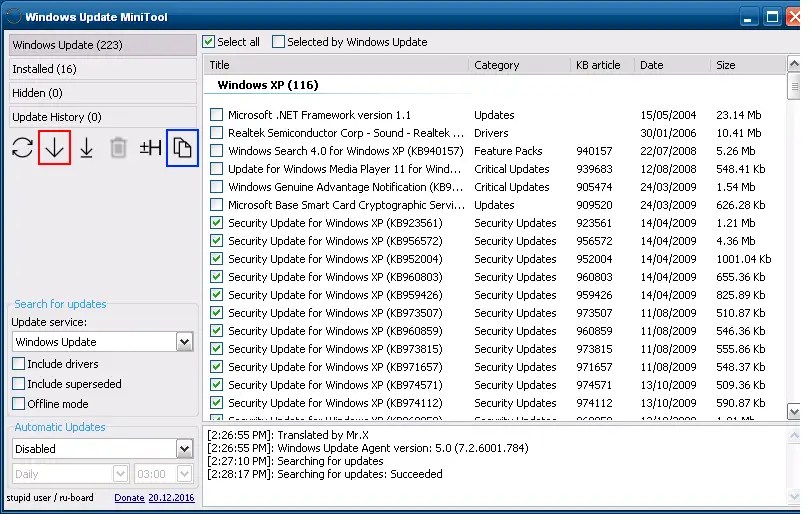Open the 03:00 time dropdown

[184, 474]
